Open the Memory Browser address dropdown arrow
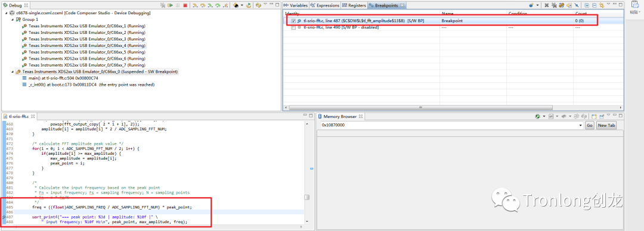 tap(580, 125)
